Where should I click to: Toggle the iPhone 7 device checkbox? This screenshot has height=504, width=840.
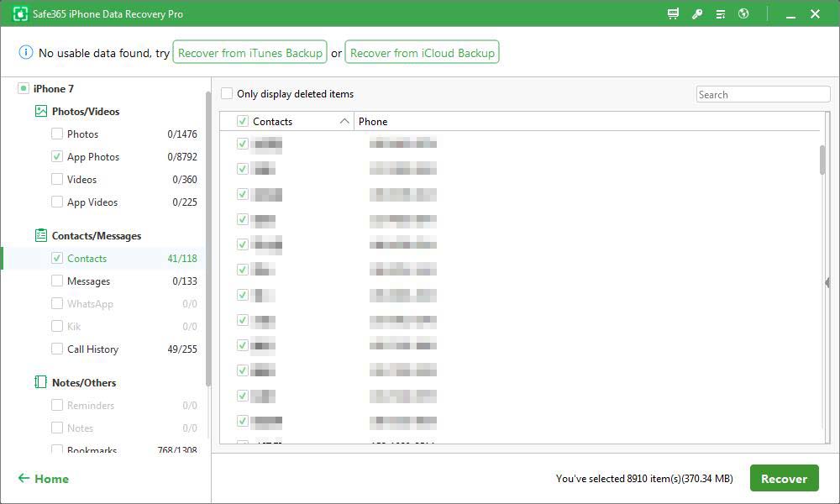(23, 88)
